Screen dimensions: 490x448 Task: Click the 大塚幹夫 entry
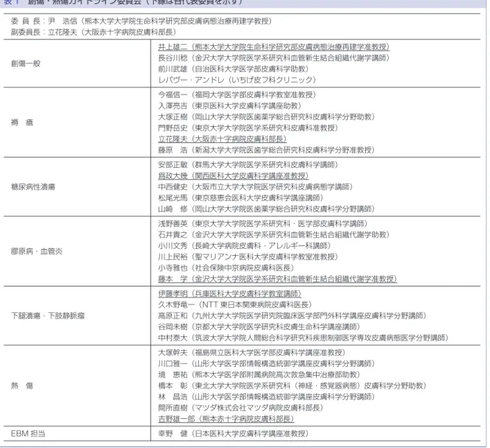coord(252,353)
